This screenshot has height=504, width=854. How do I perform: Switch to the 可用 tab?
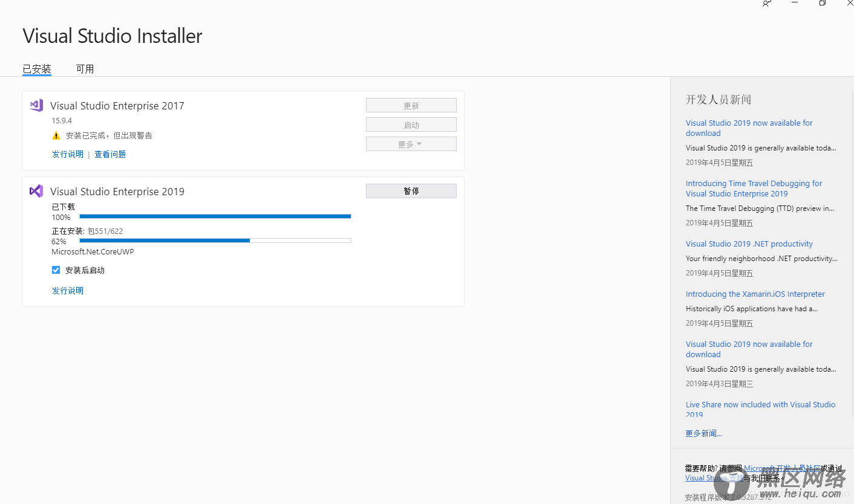(85, 69)
